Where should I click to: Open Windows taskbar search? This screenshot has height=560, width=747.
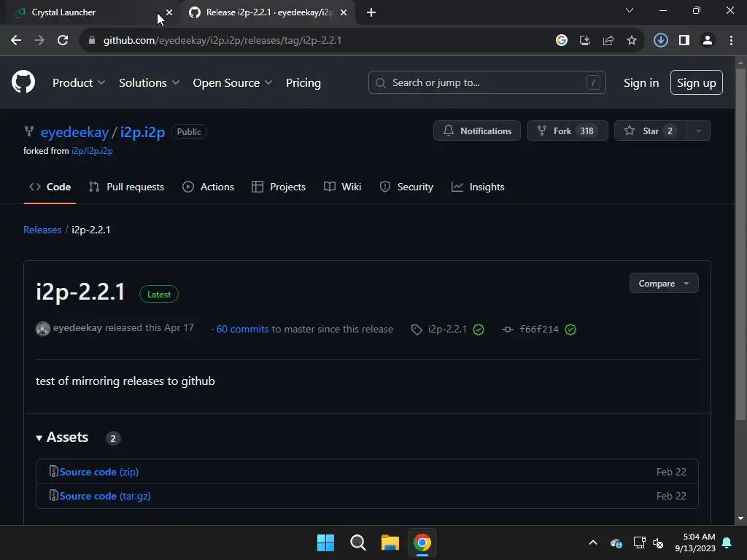pyautogui.click(x=357, y=542)
